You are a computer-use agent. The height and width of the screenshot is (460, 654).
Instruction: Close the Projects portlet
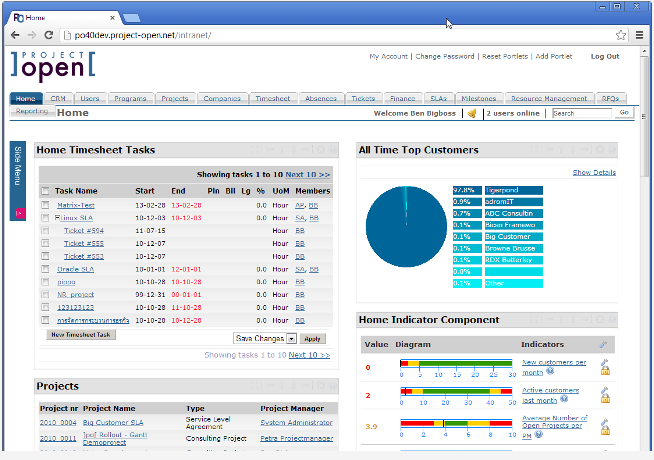321,385
